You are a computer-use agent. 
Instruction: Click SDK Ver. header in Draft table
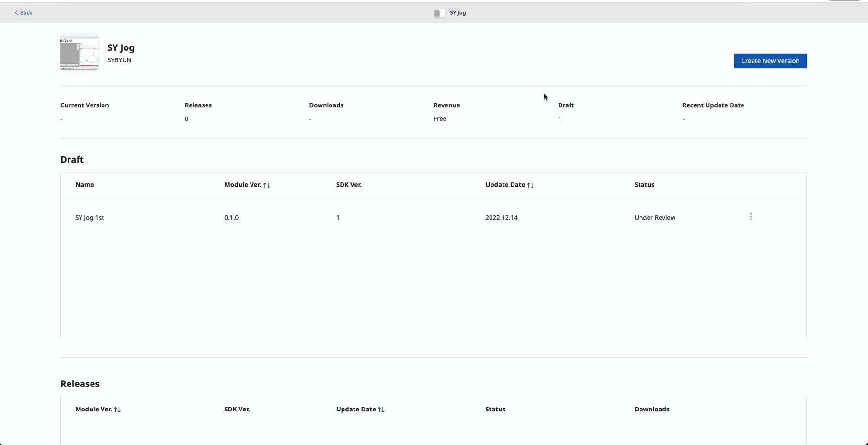348,185
